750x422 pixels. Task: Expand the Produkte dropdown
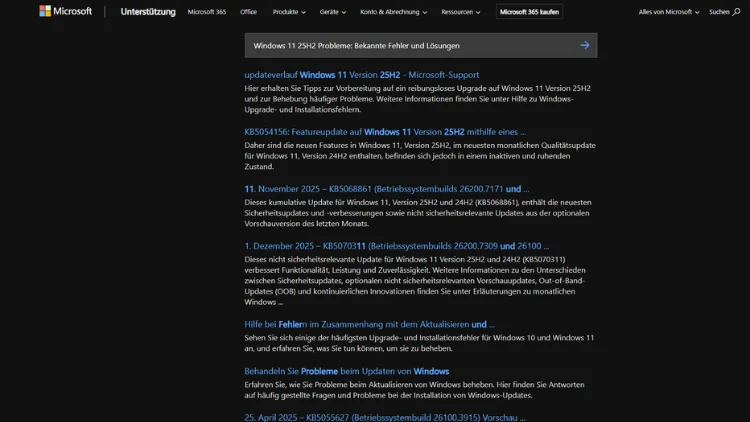tap(289, 12)
